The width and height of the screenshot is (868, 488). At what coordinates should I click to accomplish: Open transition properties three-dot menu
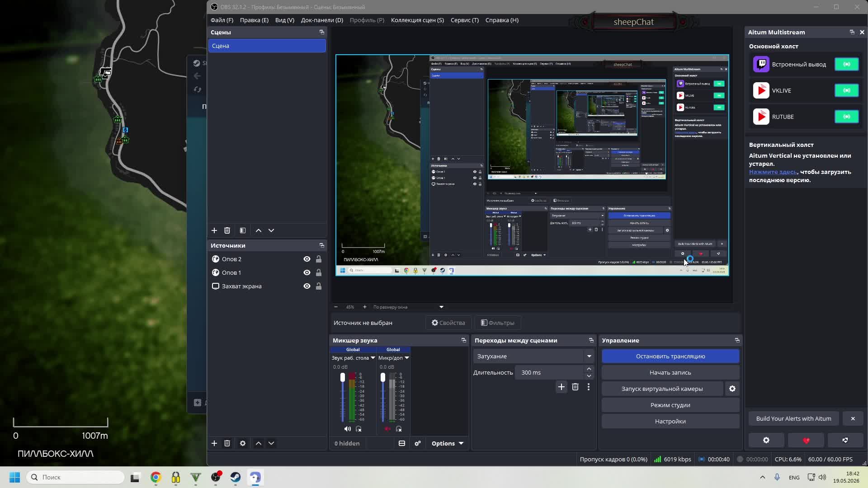click(x=589, y=387)
